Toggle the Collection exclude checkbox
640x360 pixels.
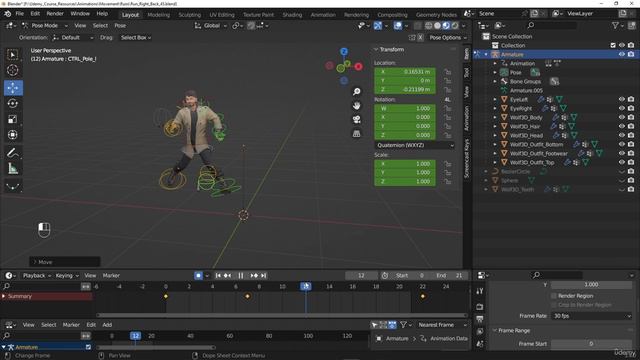613,45
